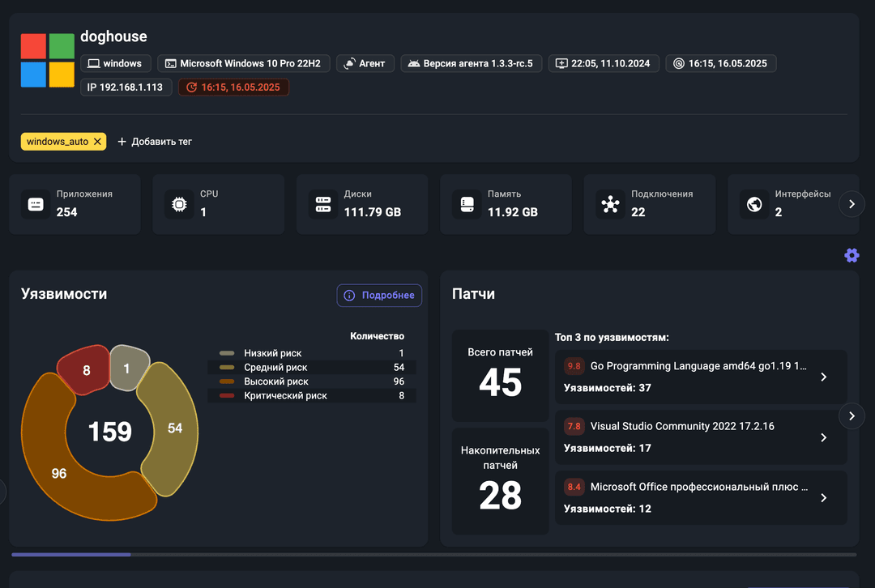The height and width of the screenshot is (588, 875).
Task: Click the Connections network icon
Action: (611, 205)
